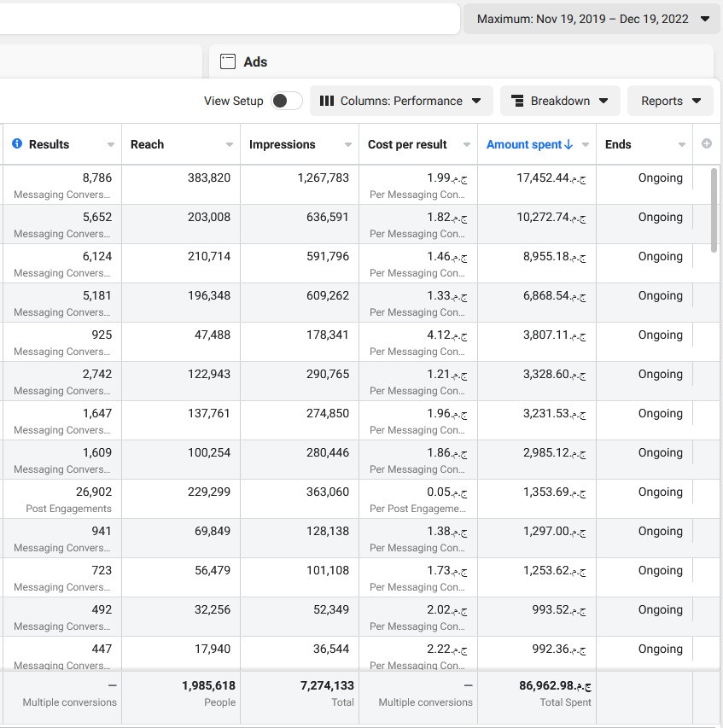Image resolution: width=723 pixels, height=728 pixels.
Task: Select amount spent 3,328.60
Action: click(555, 374)
